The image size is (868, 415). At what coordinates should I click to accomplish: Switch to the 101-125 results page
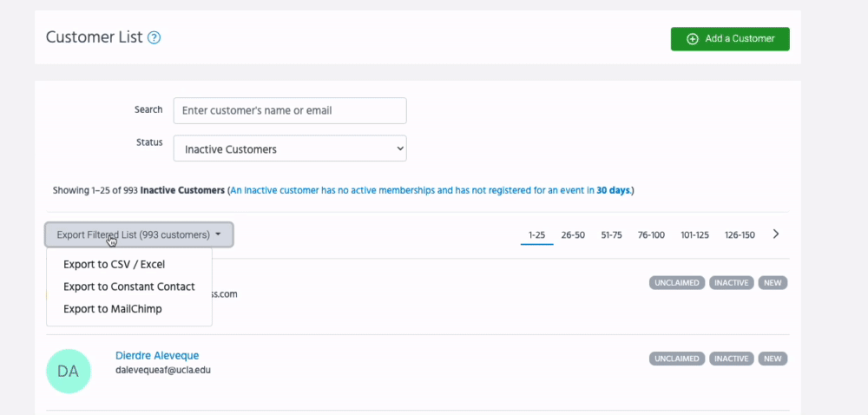point(694,234)
